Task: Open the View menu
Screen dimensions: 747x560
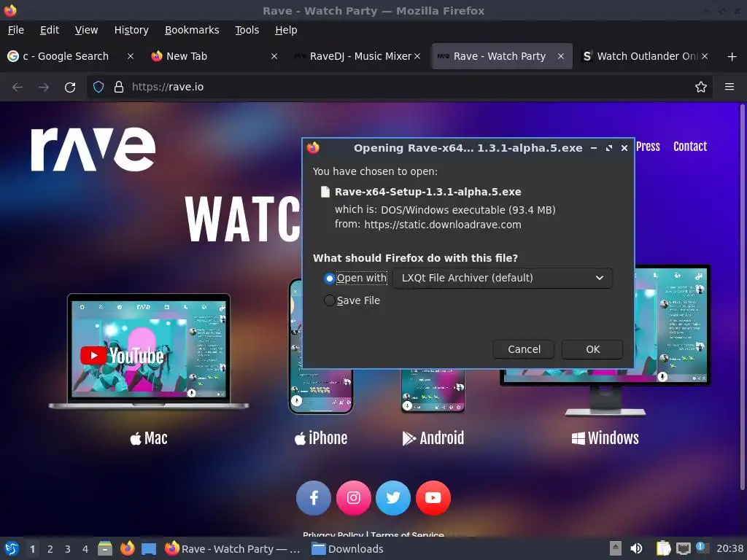Action: pyautogui.click(x=86, y=30)
